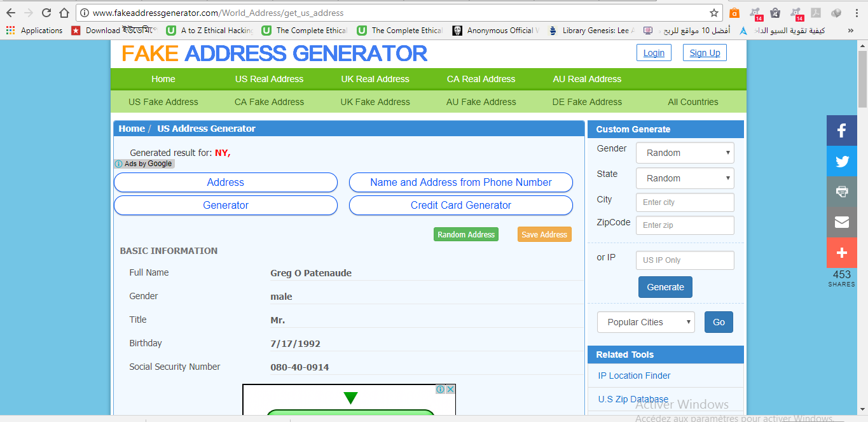
Task: Open Download bookmark in bookmarks bar
Action: pos(115,30)
